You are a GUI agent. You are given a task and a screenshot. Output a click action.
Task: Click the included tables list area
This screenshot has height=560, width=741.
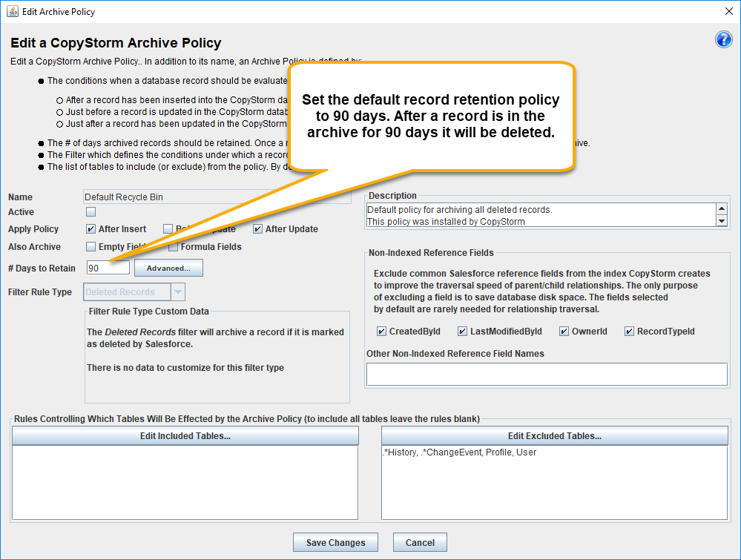pyautogui.click(x=185, y=483)
